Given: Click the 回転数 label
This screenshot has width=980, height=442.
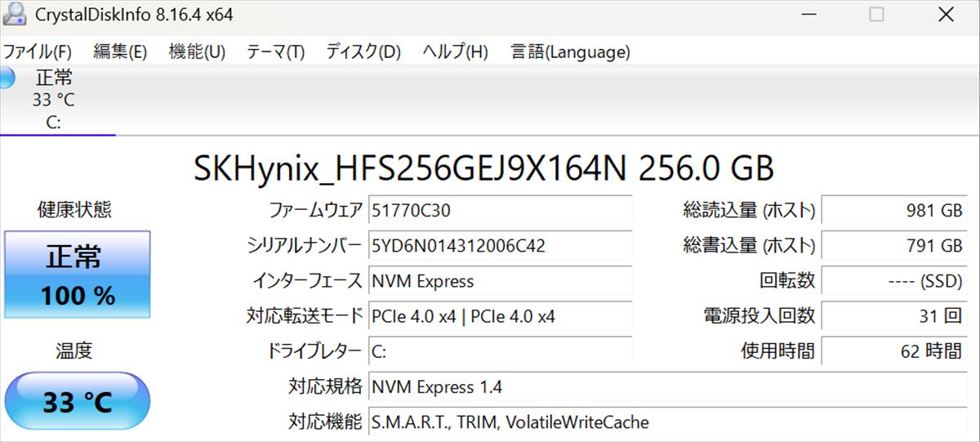Looking at the screenshot, I should 787,281.
